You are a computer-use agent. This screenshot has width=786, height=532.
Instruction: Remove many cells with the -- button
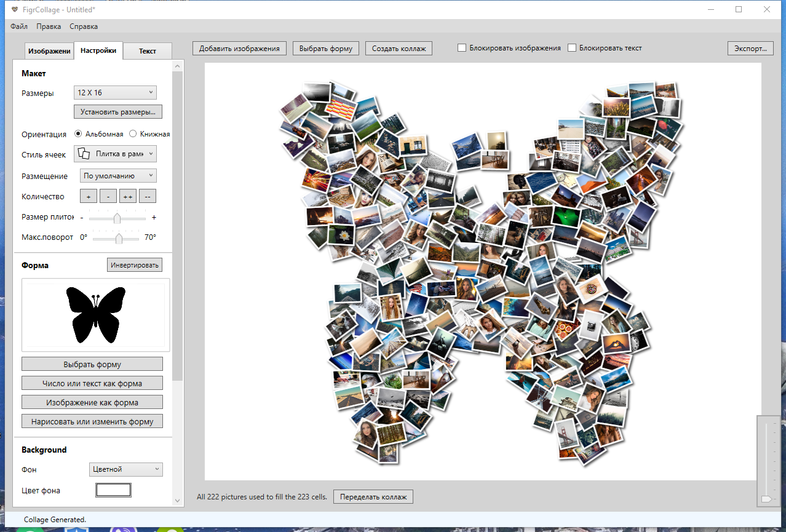click(x=148, y=197)
